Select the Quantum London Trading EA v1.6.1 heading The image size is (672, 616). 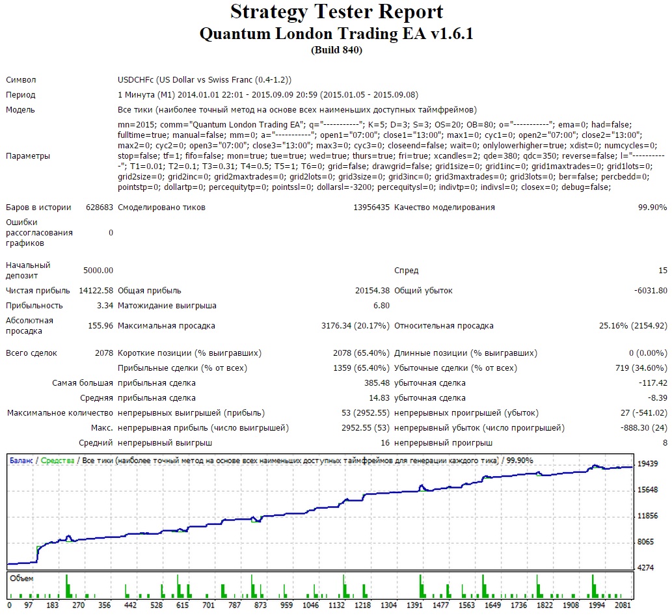[x=336, y=33]
